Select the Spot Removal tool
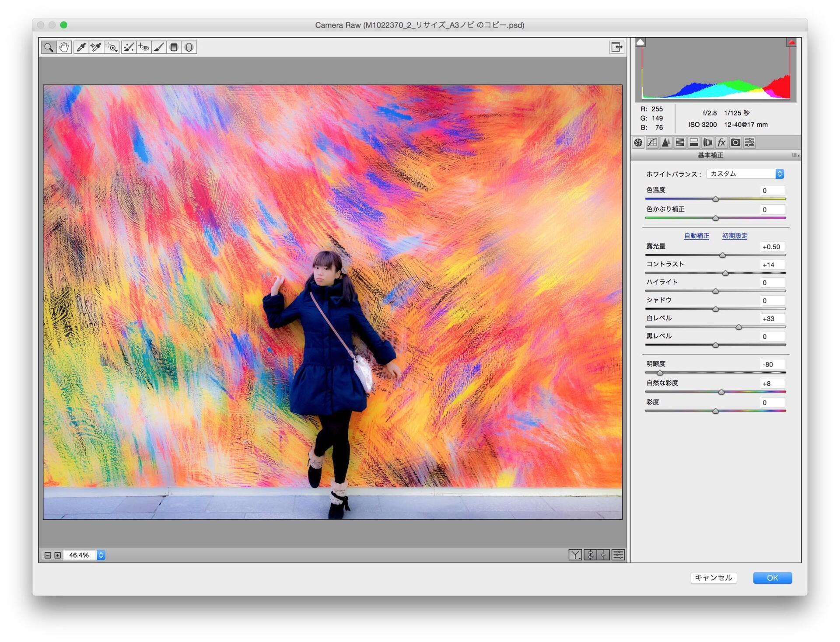 coord(129,47)
